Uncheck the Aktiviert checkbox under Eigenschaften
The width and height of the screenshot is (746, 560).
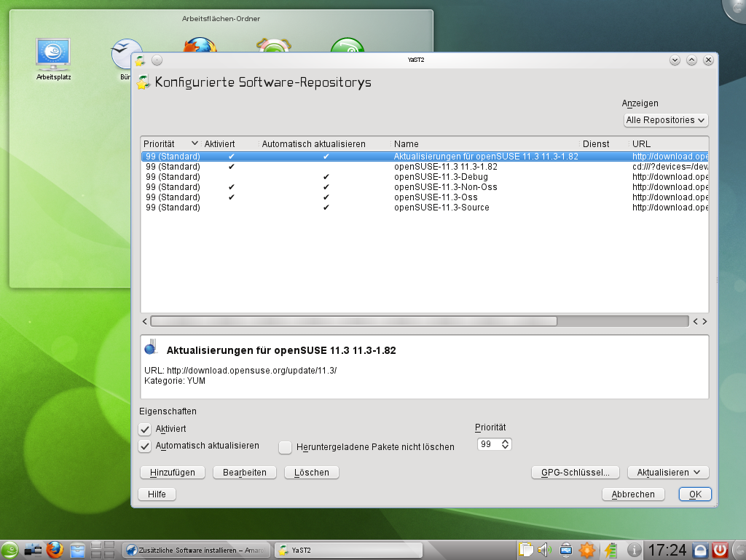pos(145,430)
